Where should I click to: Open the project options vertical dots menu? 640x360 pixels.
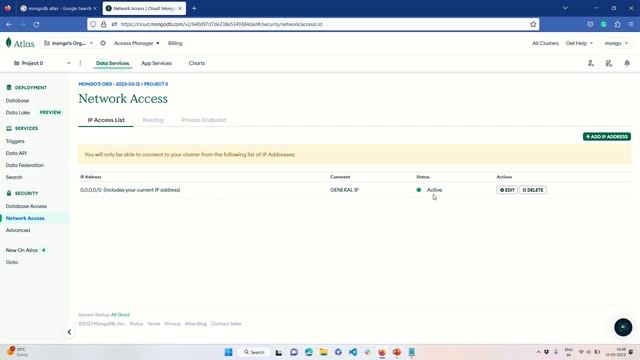click(x=80, y=63)
